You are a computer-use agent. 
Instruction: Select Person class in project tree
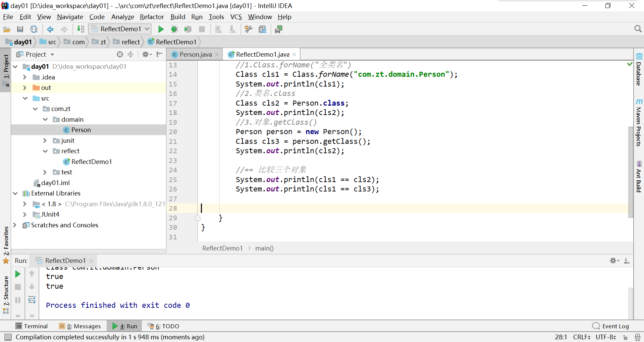tap(81, 130)
